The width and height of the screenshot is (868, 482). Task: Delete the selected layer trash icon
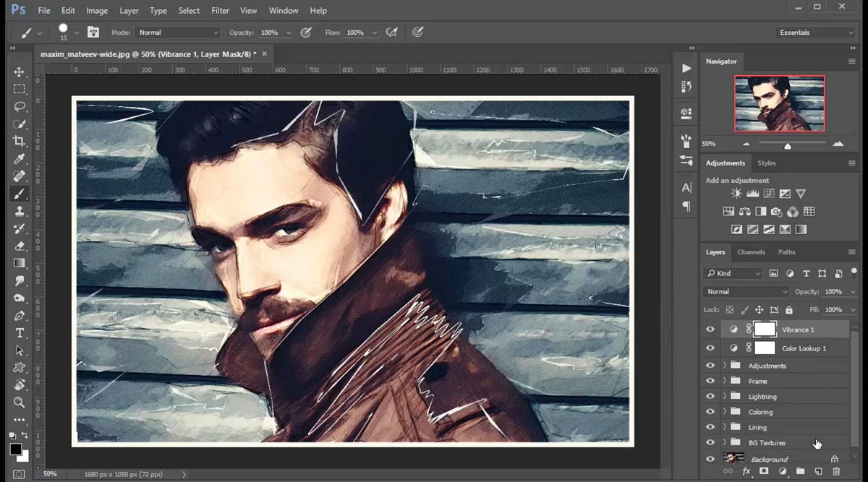tap(836, 471)
